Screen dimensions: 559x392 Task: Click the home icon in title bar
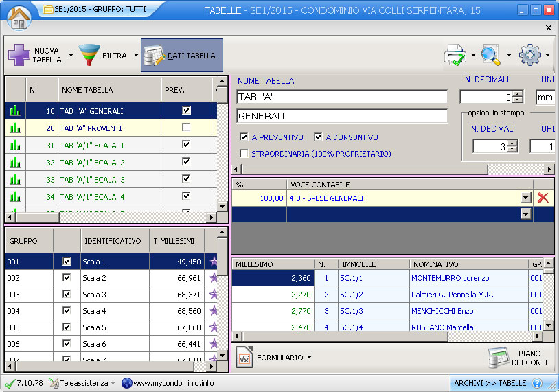pyautogui.click(x=19, y=16)
